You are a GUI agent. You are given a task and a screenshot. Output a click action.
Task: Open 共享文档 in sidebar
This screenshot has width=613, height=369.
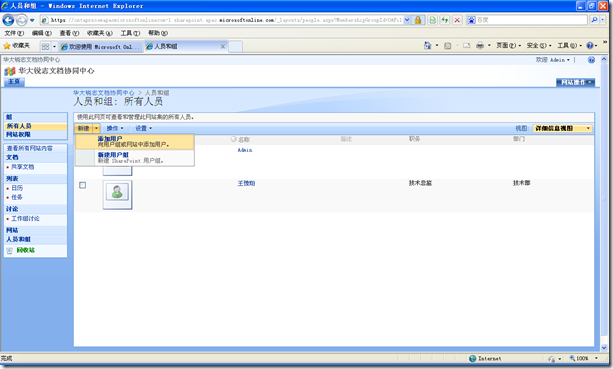23,167
